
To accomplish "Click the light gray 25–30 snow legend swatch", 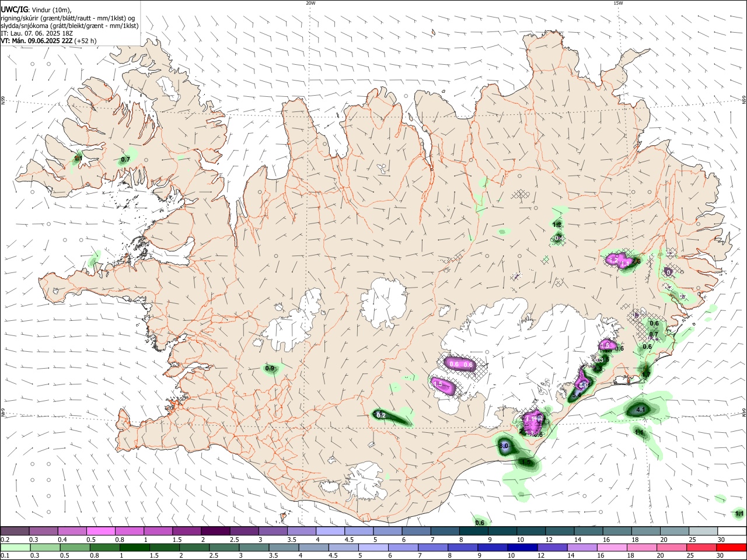I will pyautogui.click(x=703, y=531).
